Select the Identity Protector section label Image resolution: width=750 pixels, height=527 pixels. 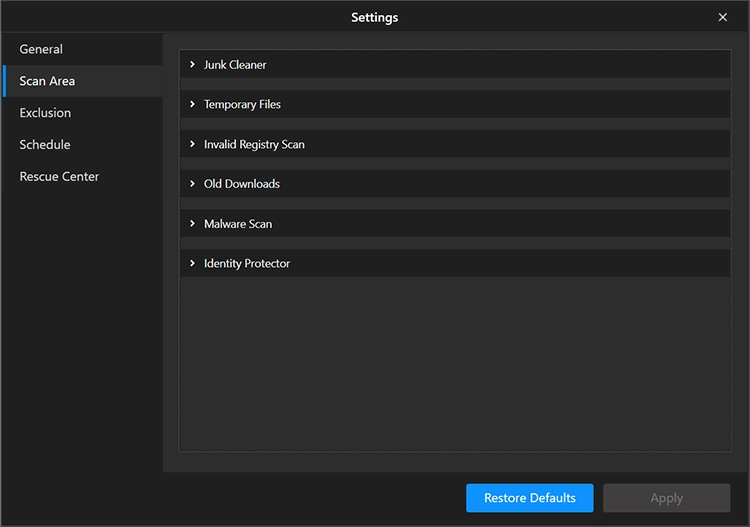point(247,264)
